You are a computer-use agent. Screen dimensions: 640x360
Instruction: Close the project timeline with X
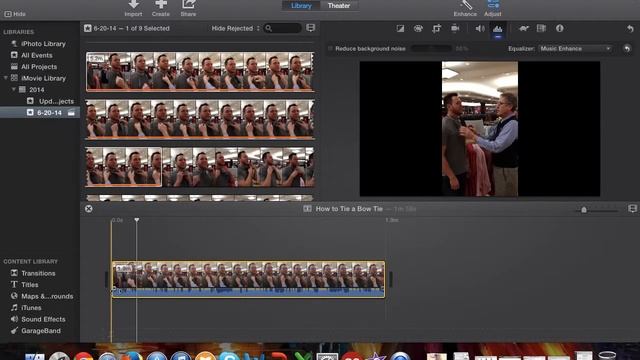pyautogui.click(x=89, y=209)
